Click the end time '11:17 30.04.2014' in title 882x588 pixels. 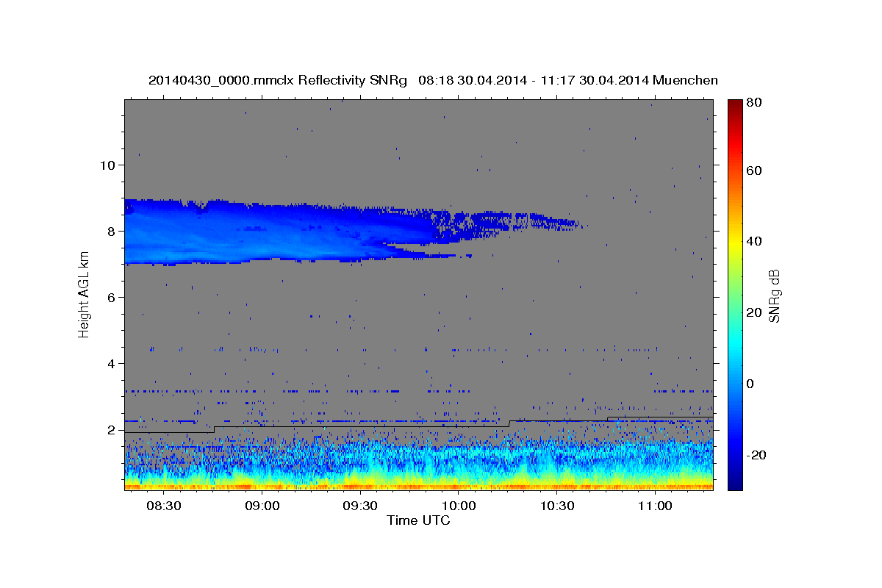(x=595, y=80)
